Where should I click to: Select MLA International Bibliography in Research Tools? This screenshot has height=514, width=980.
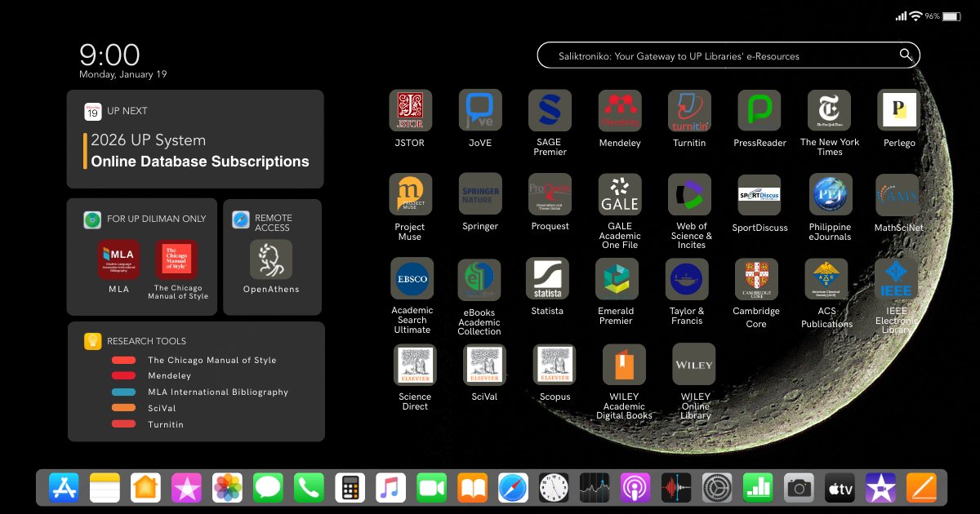(218, 392)
